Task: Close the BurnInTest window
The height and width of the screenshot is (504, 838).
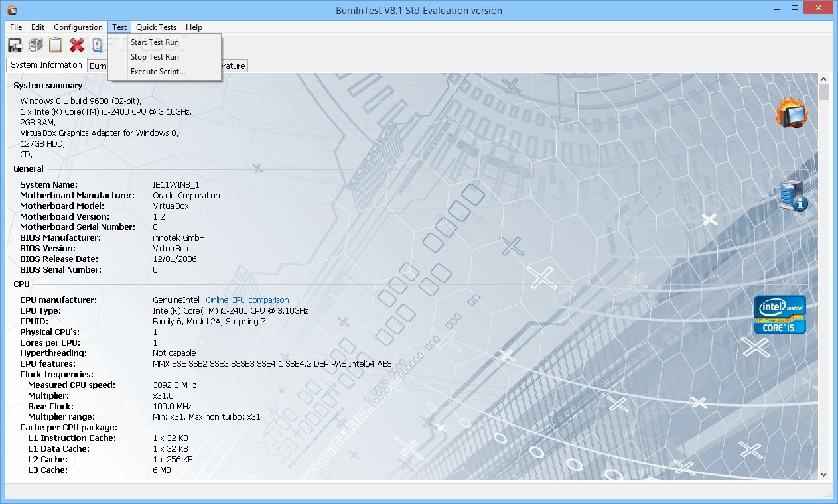Action: coord(818,7)
